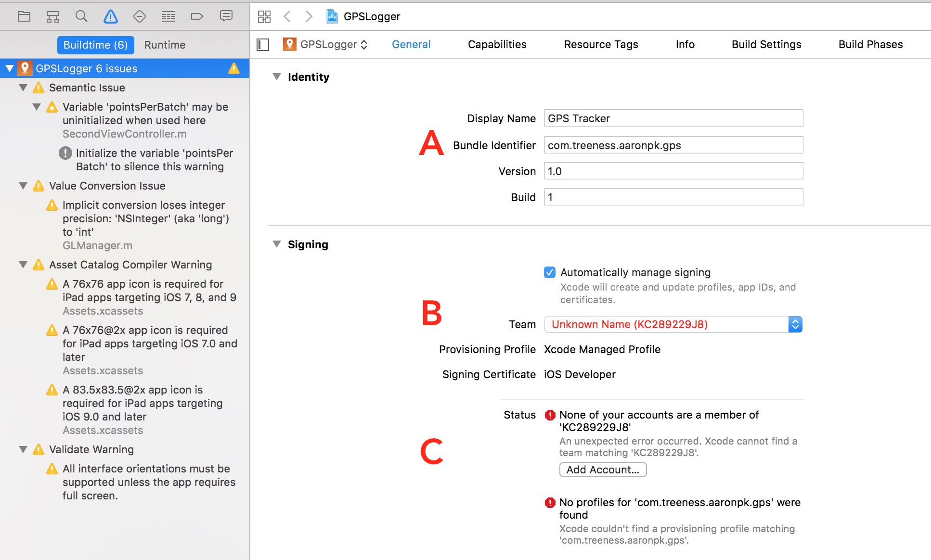Click the related items grid icon
931x560 pixels.
[x=264, y=16]
